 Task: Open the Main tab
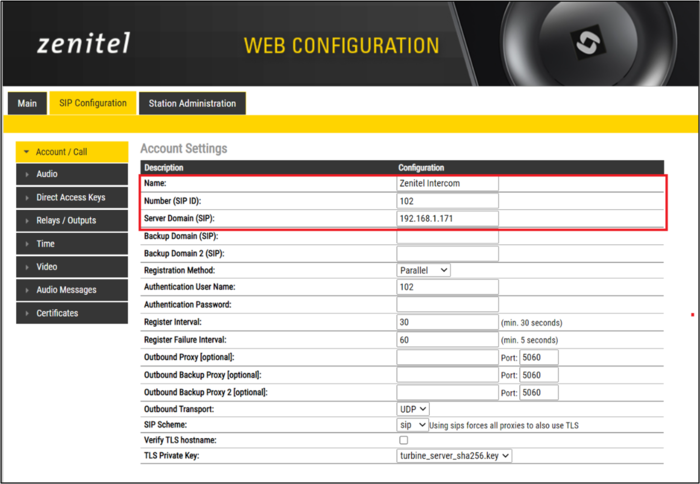click(x=27, y=103)
